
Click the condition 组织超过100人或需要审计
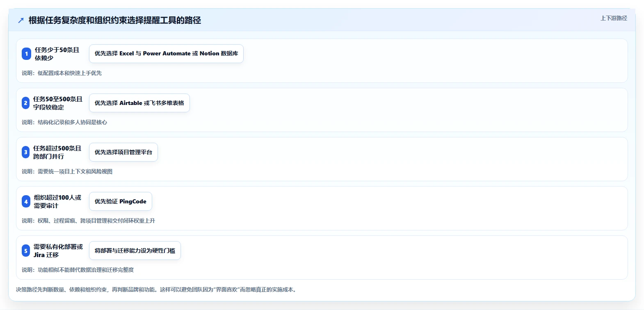pyautogui.click(x=57, y=201)
